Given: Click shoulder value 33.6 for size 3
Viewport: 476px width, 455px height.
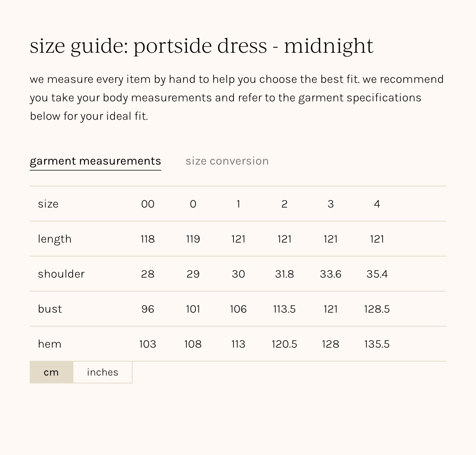Looking at the screenshot, I should [x=330, y=274].
